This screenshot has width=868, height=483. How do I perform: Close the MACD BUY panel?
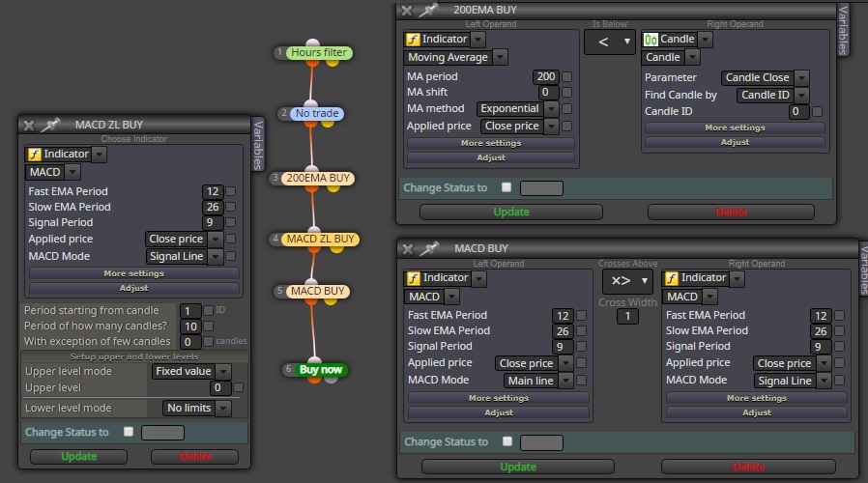[408, 249]
